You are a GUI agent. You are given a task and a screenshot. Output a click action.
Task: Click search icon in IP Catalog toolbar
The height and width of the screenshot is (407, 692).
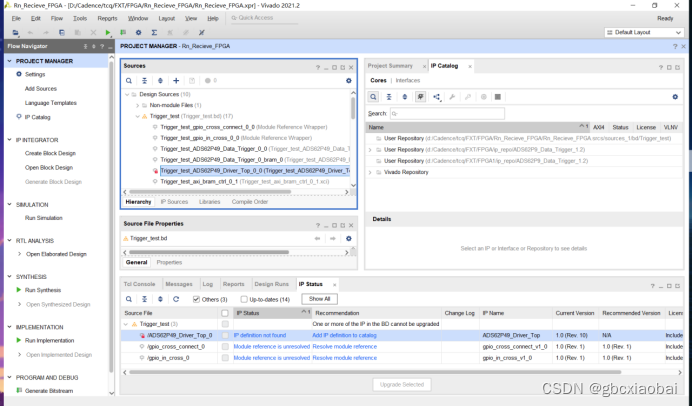coord(373,97)
